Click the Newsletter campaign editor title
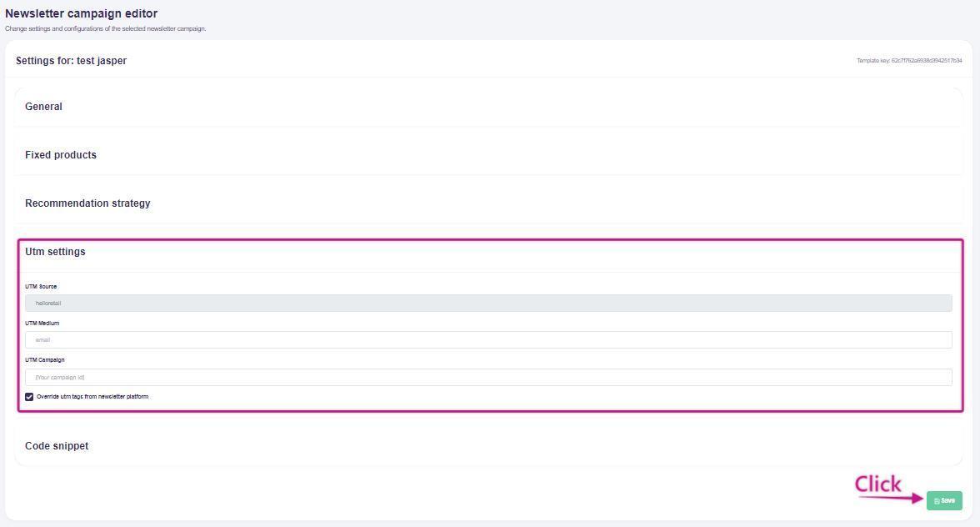The height and width of the screenshot is (527, 980). [82, 13]
